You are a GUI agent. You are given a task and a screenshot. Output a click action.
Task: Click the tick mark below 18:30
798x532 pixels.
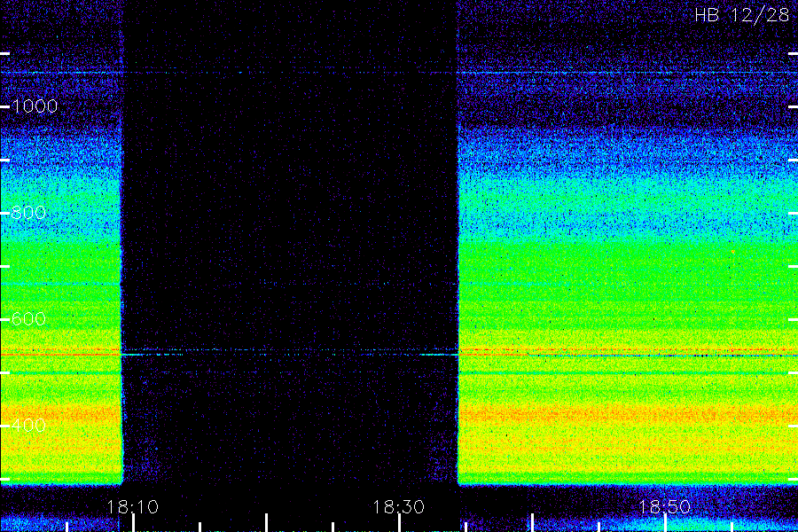click(x=400, y=523)
